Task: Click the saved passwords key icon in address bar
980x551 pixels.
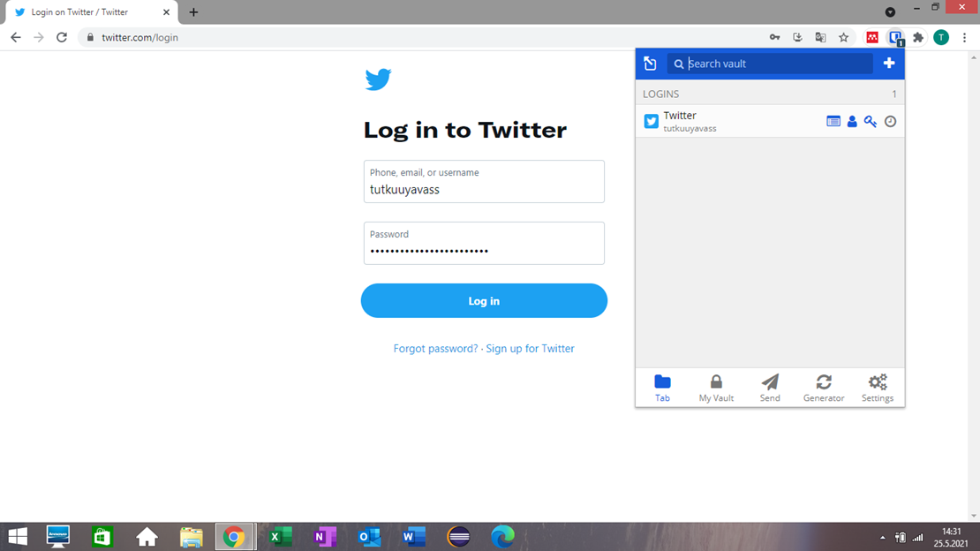Action: (774, 37)
